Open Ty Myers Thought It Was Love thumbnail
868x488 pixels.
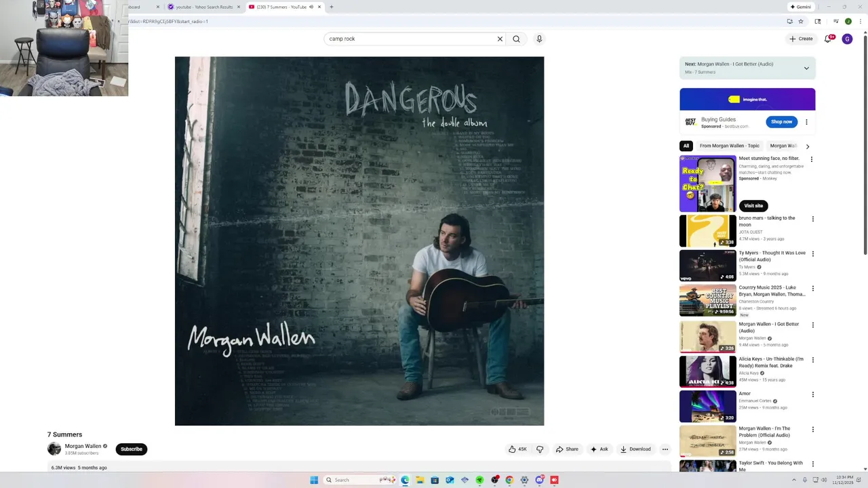pos(708,266)
